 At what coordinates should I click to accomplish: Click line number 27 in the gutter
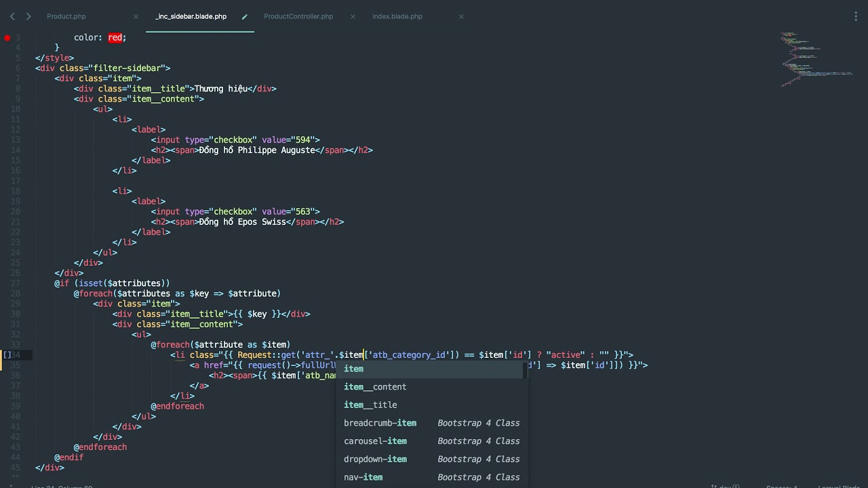click(x=16, y=283)
